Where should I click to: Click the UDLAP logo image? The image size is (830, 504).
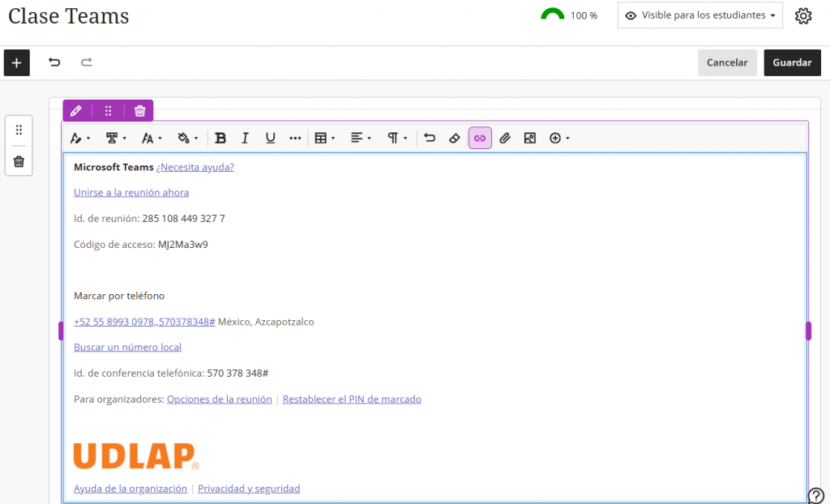[136, 456]
